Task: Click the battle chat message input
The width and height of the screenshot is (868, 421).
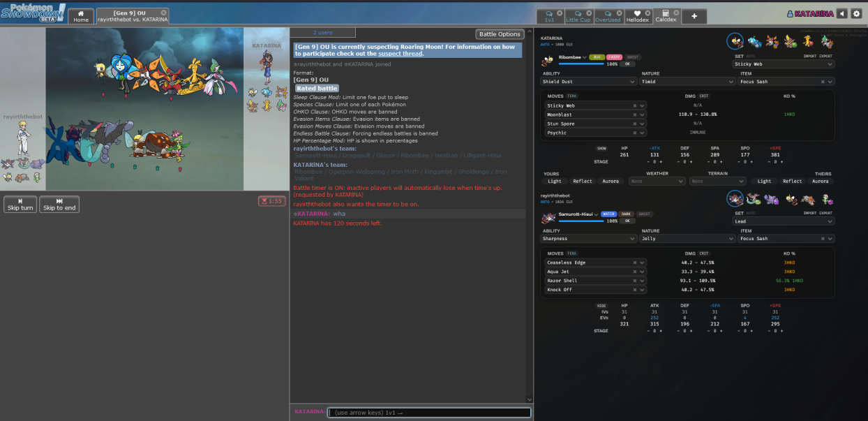Action: point(429,413)
